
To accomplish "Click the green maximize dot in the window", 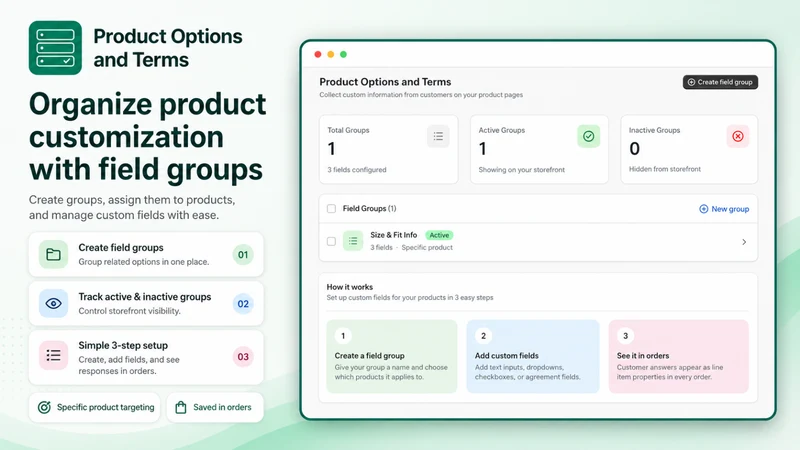I will [343, 54].
